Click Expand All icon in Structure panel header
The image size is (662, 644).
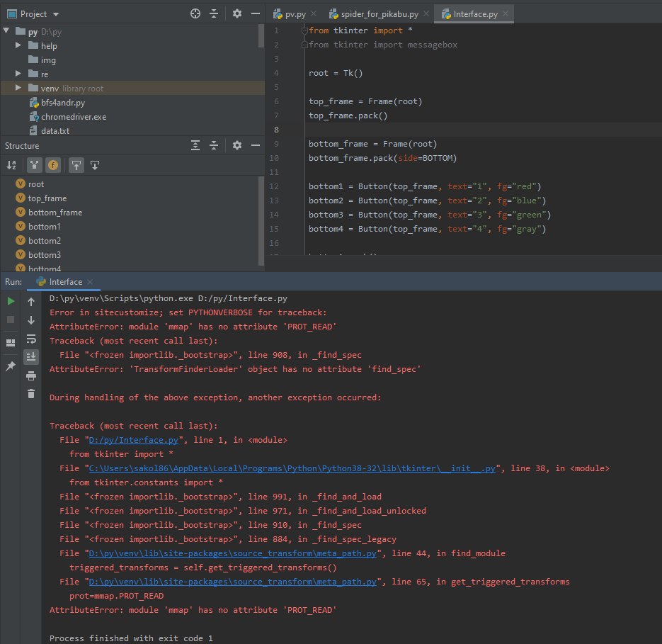click(x=195, y=145)
